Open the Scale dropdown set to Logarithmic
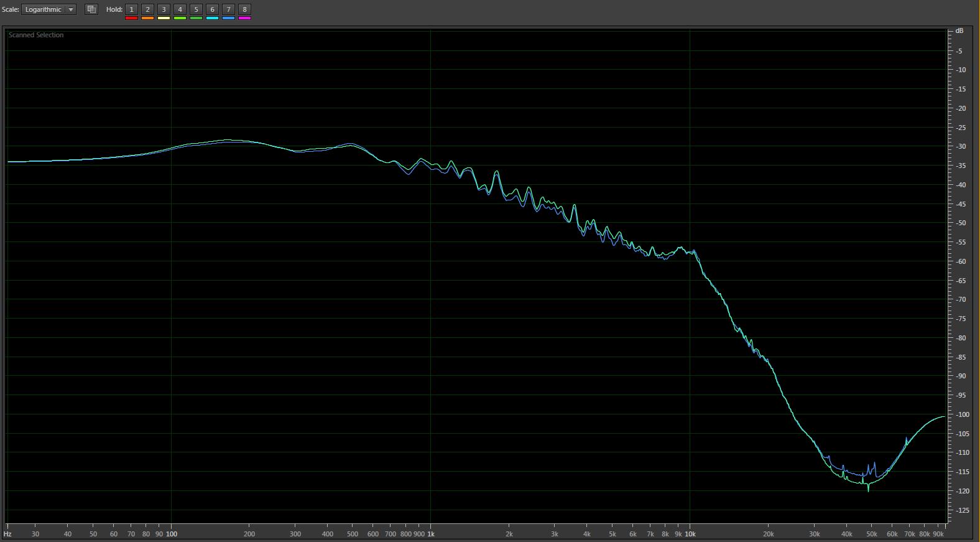The height and width of the screenshot is (542, 980). click(x=49, y=9)
